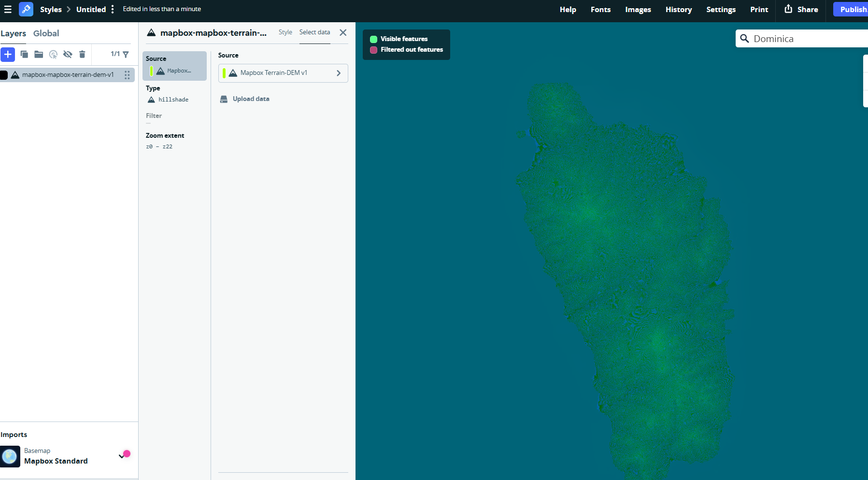
Task: Open the Fonts page
Action: coord(600,10)
